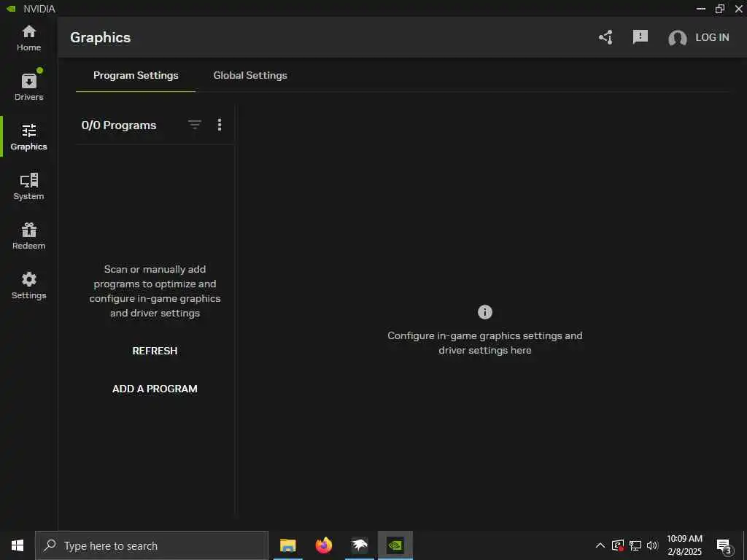The height and width of the screenshot is (560, 747).
Task: Select the Graphics sidebar item
Action: (x=28, y=136)
